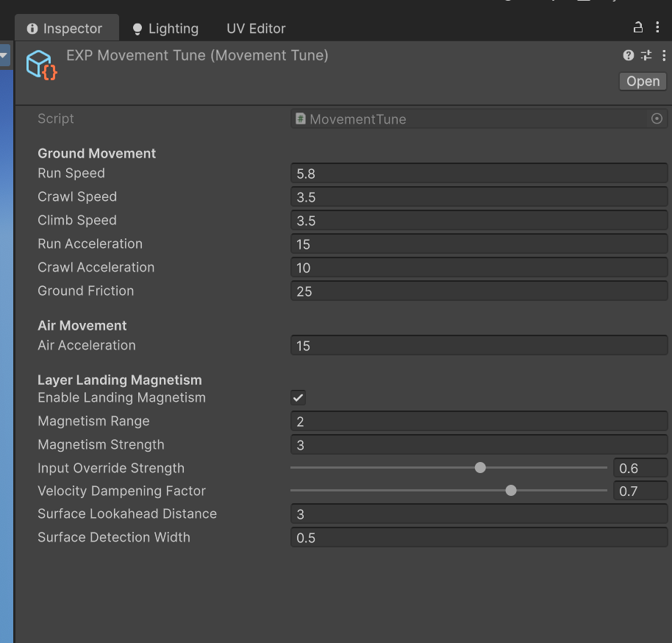Click the Surface Detection Width value field
Screen dimensions: 672x643
coord(479,538)
